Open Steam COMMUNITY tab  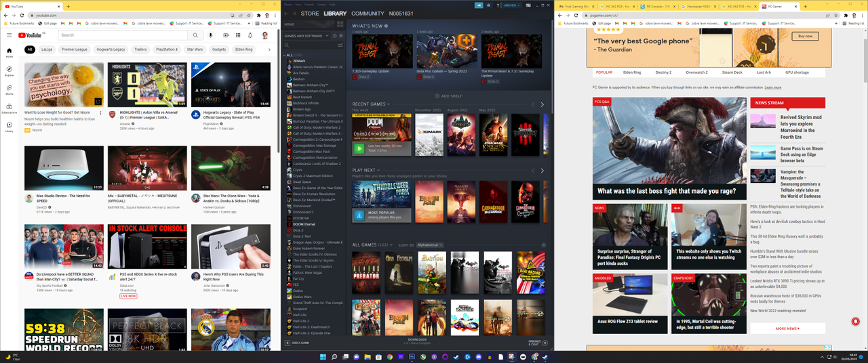pos(368,14)
